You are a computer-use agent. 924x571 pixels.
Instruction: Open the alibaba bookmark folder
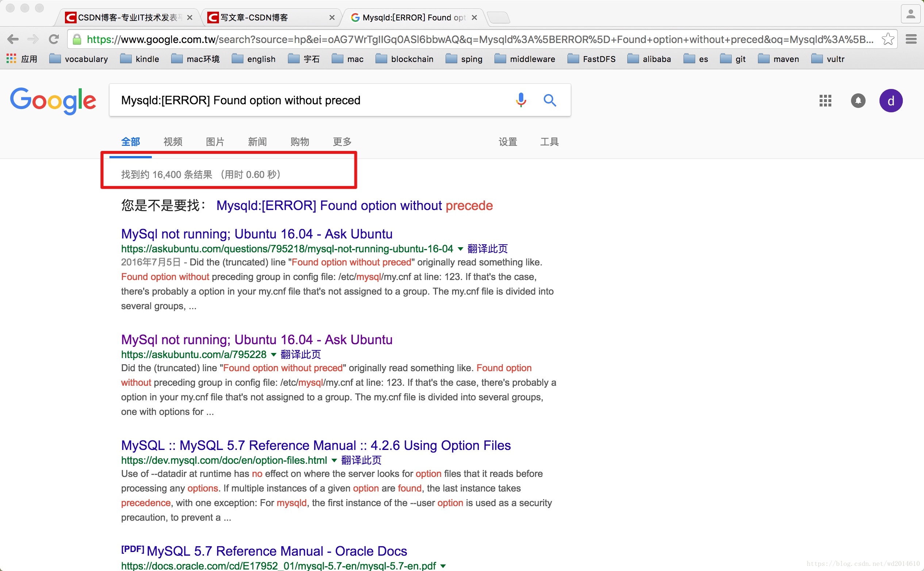coord(649,59)
